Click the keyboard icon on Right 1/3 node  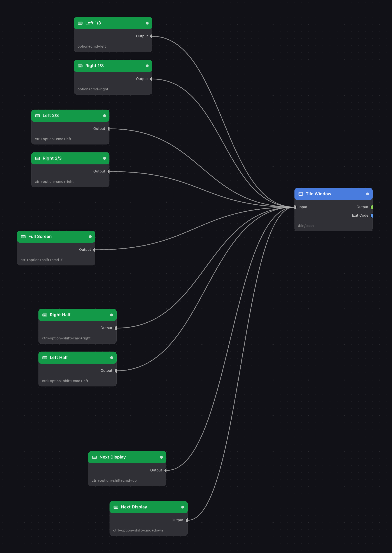pyautogui.click(x=80, y=66)
